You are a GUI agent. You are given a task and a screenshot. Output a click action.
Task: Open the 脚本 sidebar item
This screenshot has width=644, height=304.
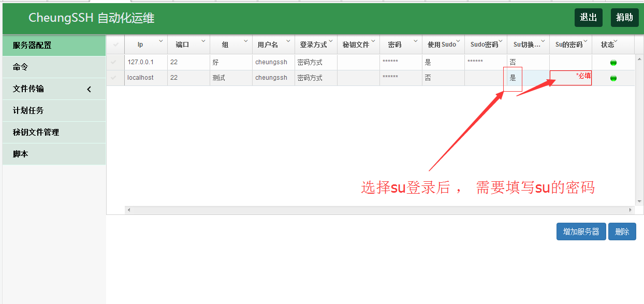[x=54, y=154]
